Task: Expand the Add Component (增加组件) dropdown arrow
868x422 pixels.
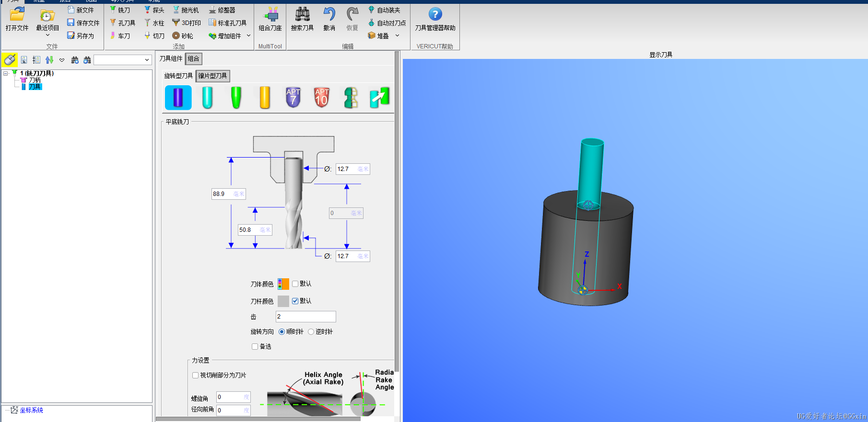Action: coord(248,35)
